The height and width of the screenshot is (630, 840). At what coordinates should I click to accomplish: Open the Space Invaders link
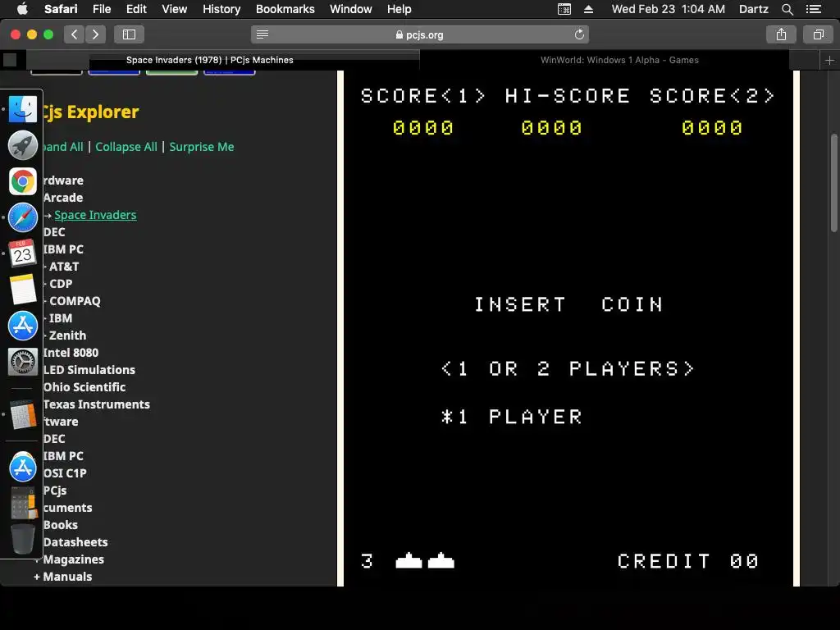point(95,215)
